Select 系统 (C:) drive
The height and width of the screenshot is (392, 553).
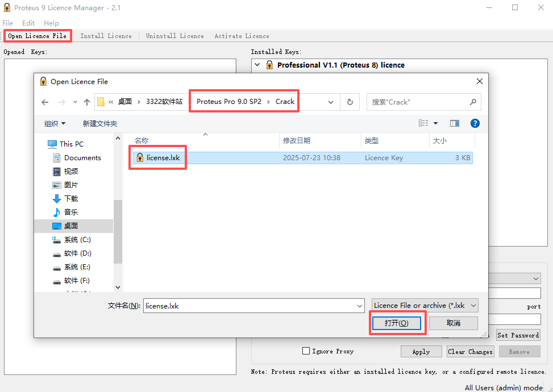[x=72, y=240]
